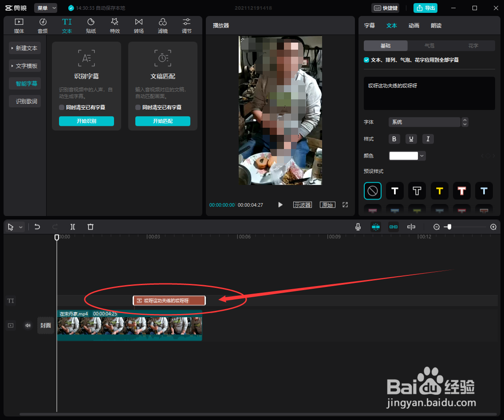Image resolution: width=504 pixels, height=420 pixels.
Task: Open the 快捷键 shortcuts button
Action: pos(386,8)
